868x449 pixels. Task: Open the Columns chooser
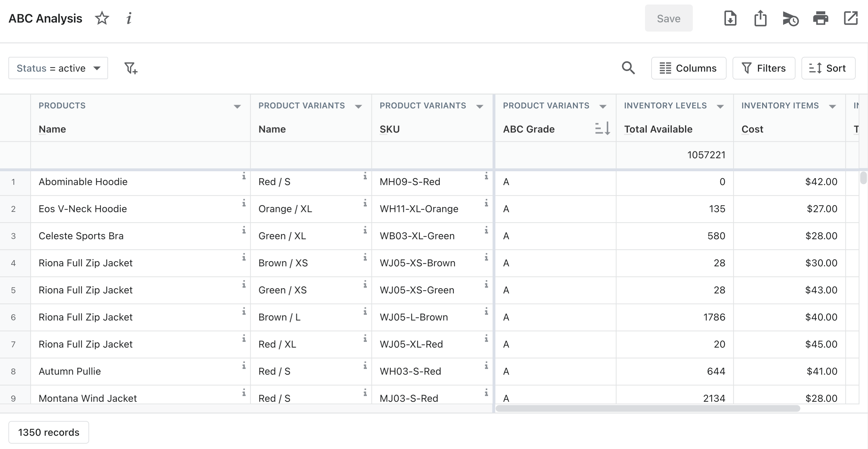(x=688, y=68)
